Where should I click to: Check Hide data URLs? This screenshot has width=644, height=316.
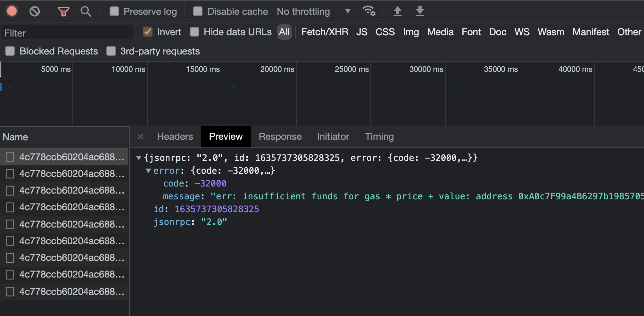[x=194, y=32]
